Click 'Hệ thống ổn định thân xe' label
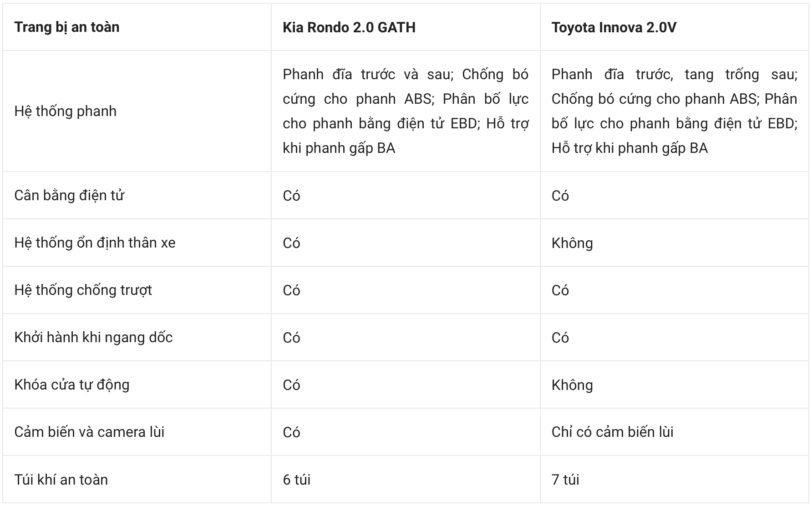Viewport: 812px width, 506px height. 95,243
